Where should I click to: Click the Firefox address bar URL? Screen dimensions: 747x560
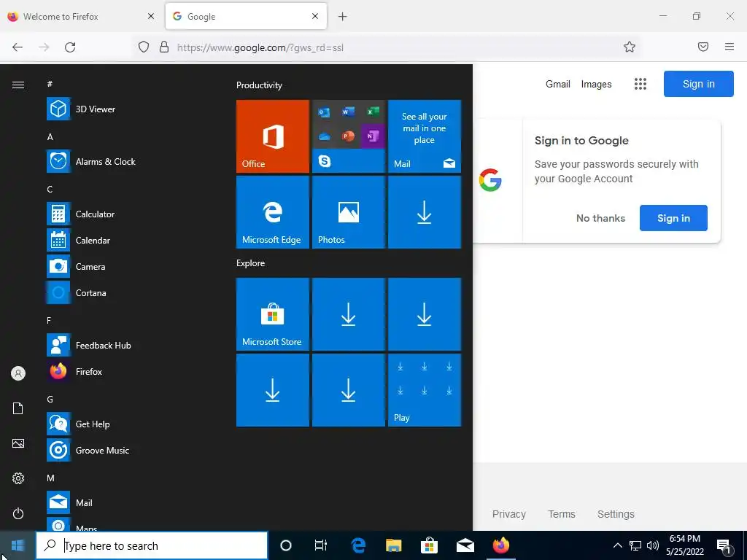tap(260, 47)
